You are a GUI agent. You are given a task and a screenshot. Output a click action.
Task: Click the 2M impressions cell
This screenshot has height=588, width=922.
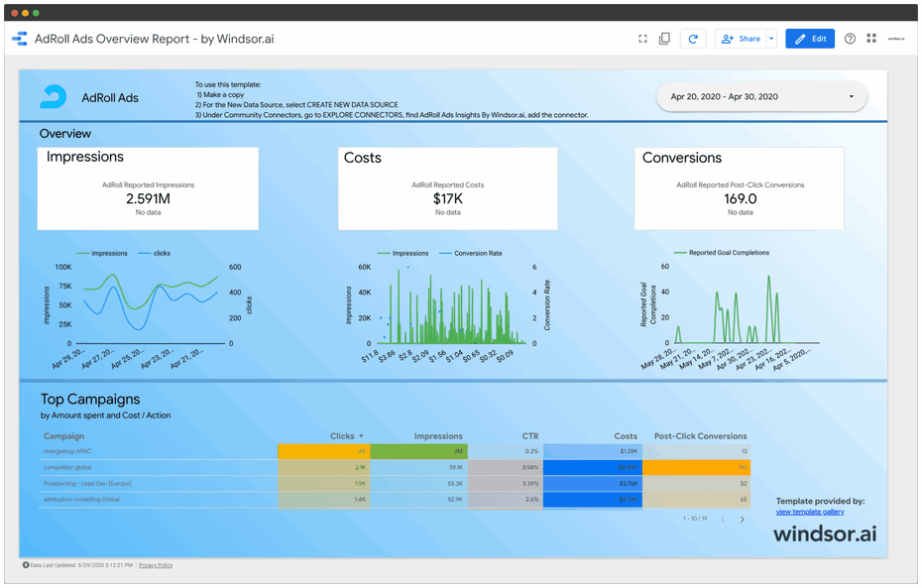[418, 451]
